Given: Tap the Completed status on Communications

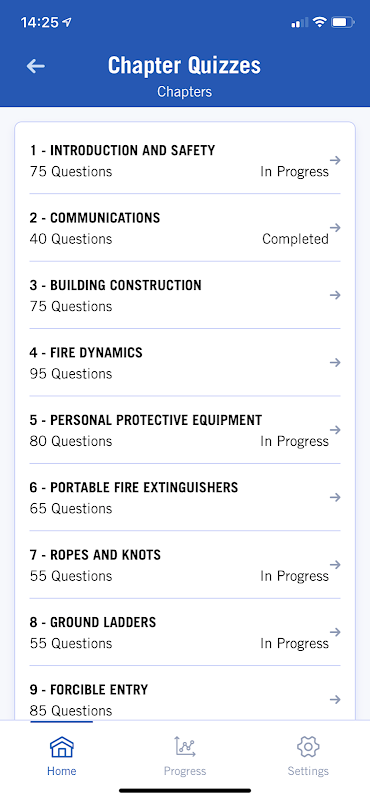Looking at the screenshot, I should pos(295,239).
